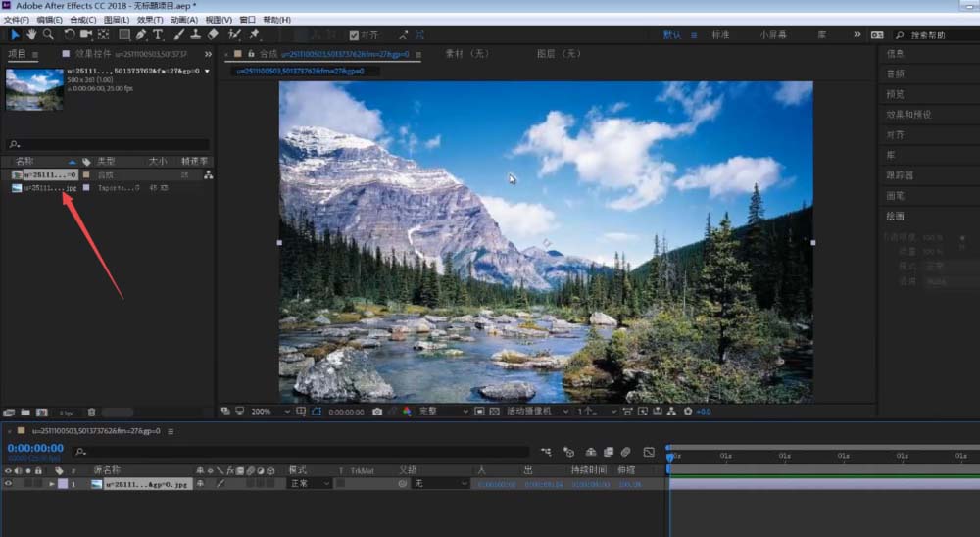Image resolution: width=980 pixels, height=537 pixels.
Task: Select the Pen tool
Action: tap(142, 34)
